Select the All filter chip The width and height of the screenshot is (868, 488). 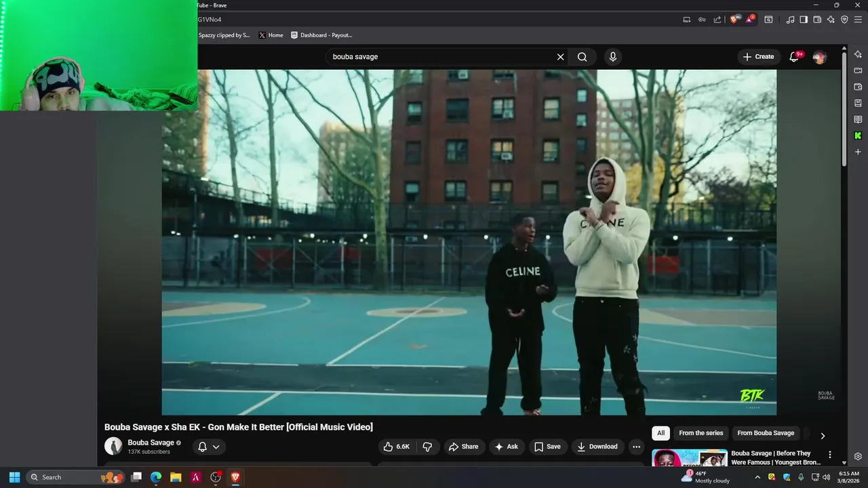pos(660,433)
